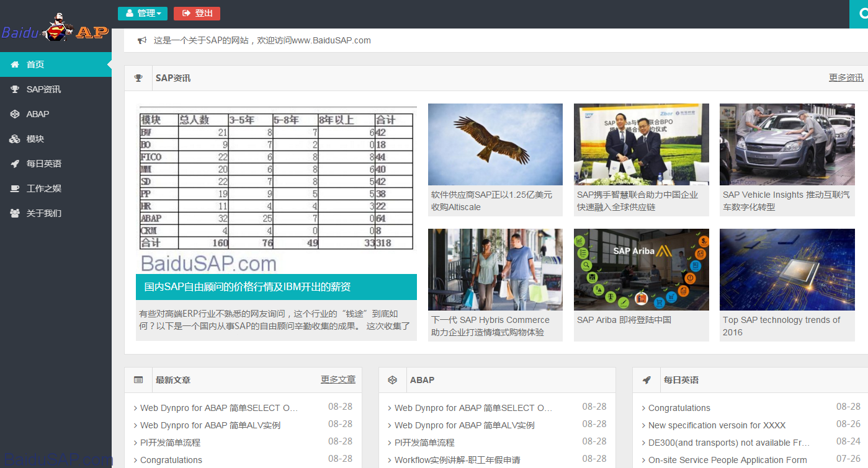Open Congratulations in 最新文章 list
This screenshot has width=868, height=468.
point(171,460)
